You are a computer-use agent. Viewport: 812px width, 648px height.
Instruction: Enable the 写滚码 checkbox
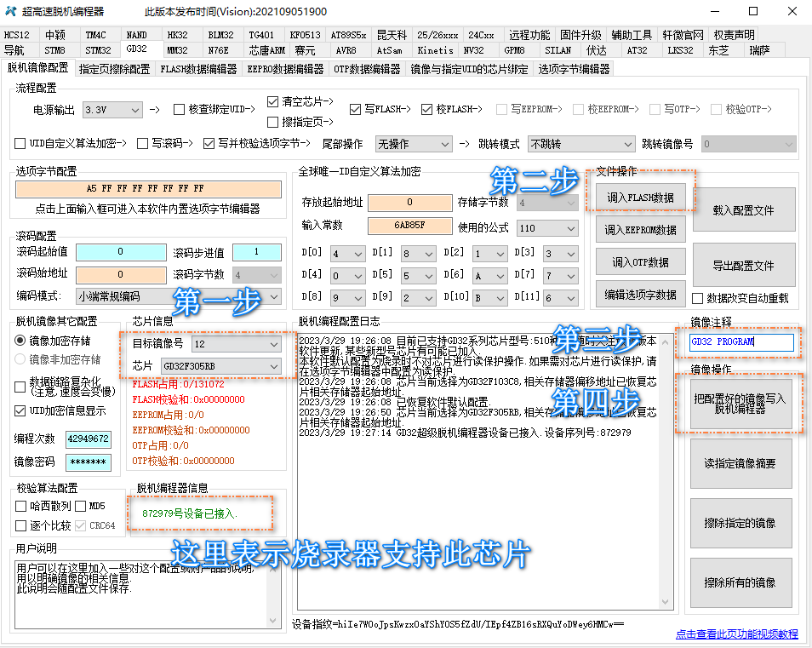pyautogui.click(x=142, y=144)
